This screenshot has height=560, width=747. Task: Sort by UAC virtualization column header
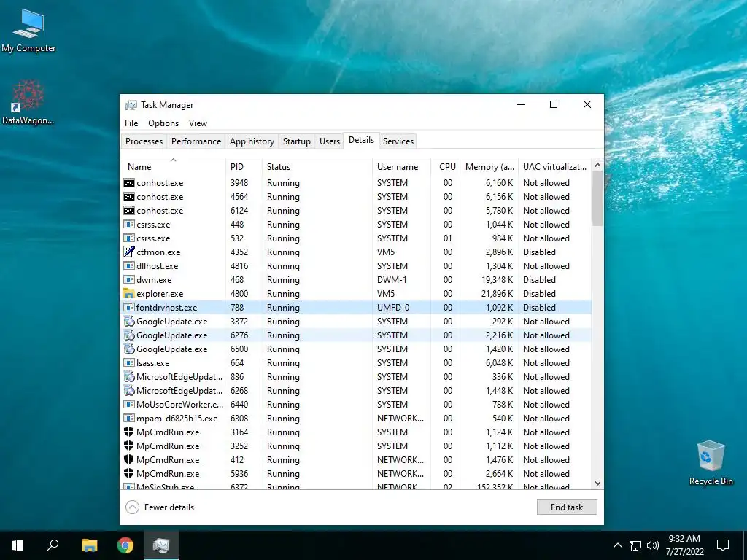tap(554, 167)
